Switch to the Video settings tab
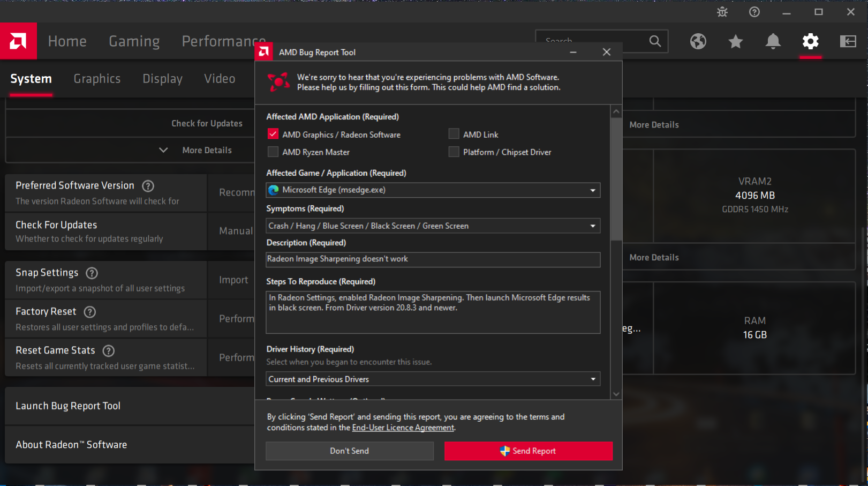This screenshot has width=868, height=486. (220, 79)
